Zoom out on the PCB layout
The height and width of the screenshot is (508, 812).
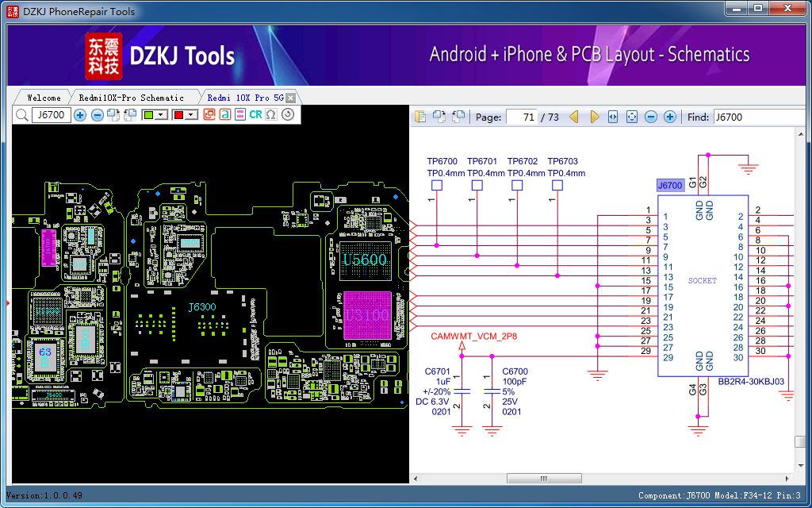pyautogui.click(x=97, y=115)
